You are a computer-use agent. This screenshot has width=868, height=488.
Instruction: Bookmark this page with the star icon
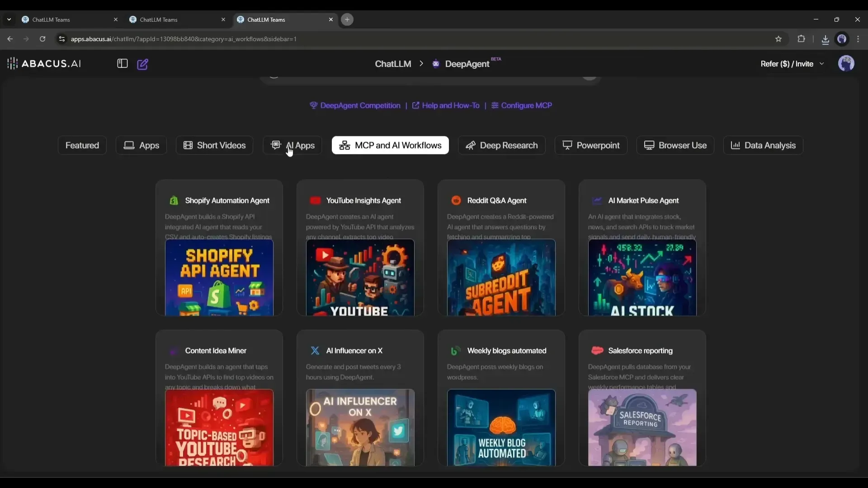tap(778, 39)
